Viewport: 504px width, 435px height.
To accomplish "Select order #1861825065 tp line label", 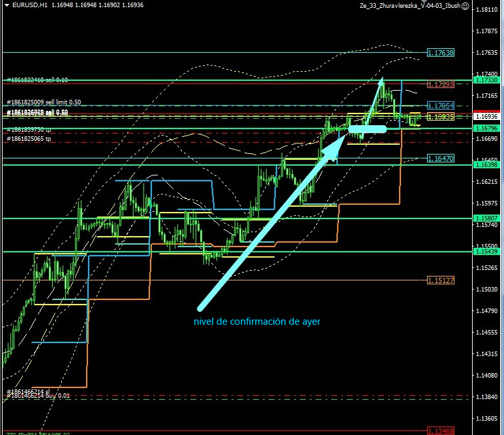I will pos(29,139).
